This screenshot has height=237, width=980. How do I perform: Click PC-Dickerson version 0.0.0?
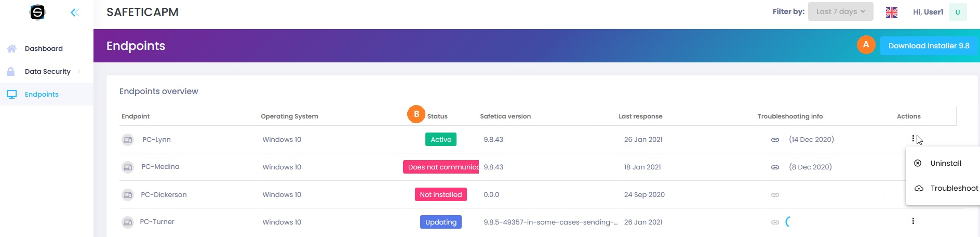click(x=491, y=194)
